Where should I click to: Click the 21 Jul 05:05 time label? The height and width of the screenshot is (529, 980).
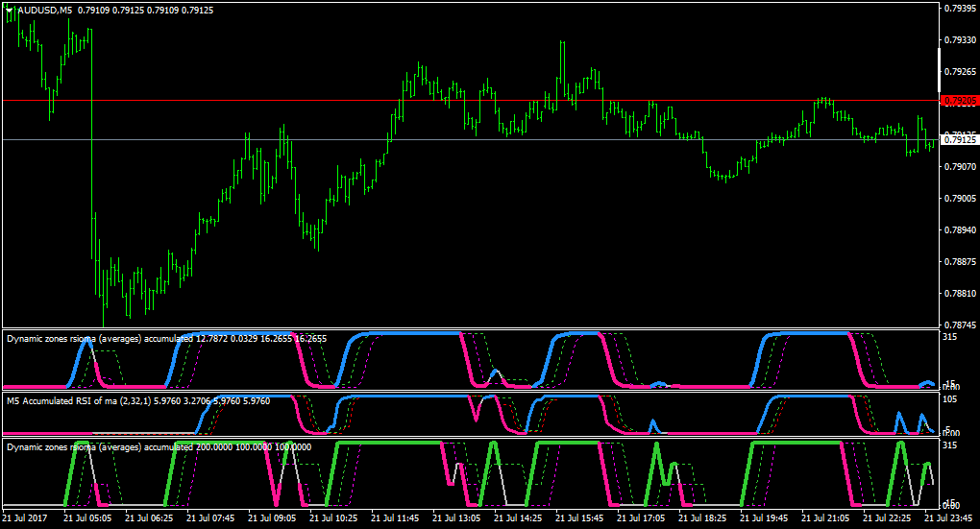pyautogui.click(x=87, y=517)
